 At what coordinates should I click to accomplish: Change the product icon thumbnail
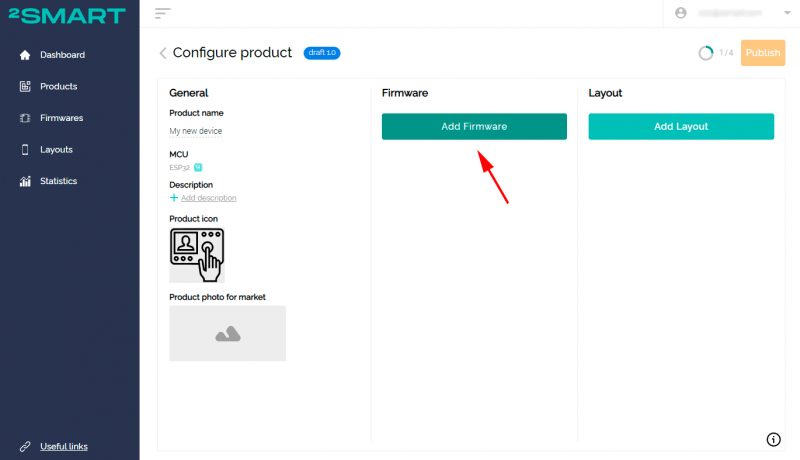197,255
